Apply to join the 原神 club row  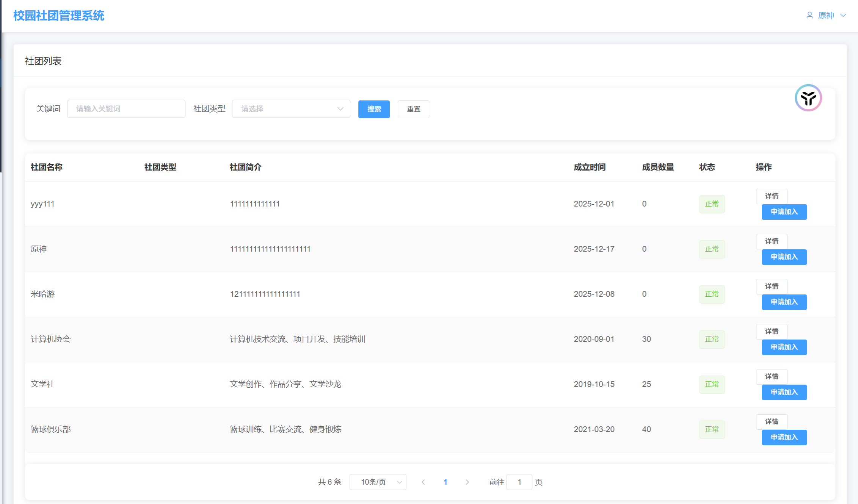784,257
